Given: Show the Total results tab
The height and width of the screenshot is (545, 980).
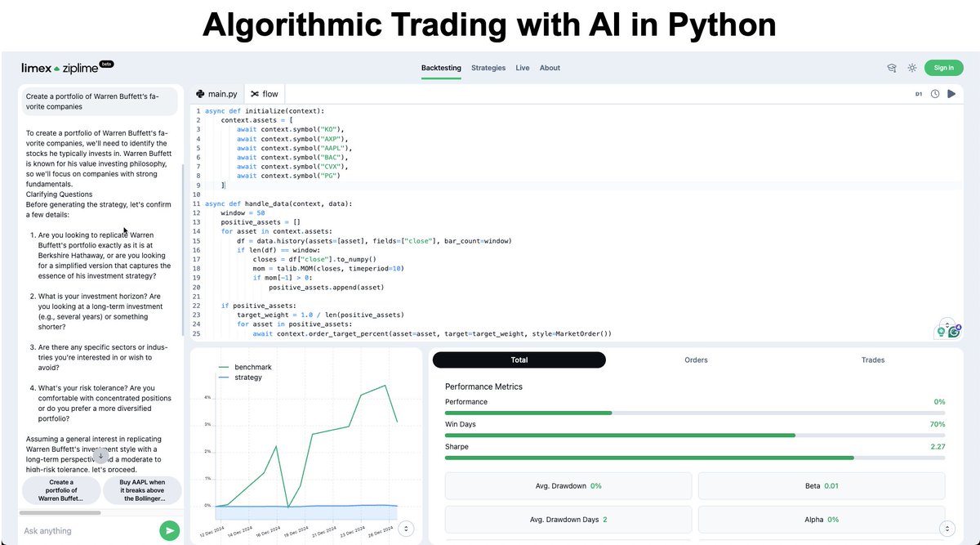Looking at the screenshot, I should pyautogui.click(x=519, y=360).
